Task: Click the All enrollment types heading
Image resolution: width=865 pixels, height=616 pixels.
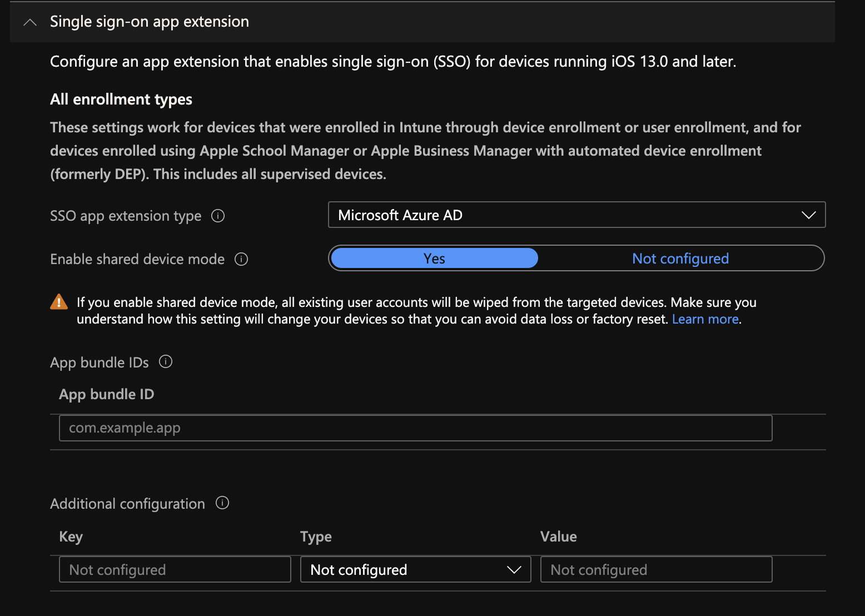Action: point(121,100)
